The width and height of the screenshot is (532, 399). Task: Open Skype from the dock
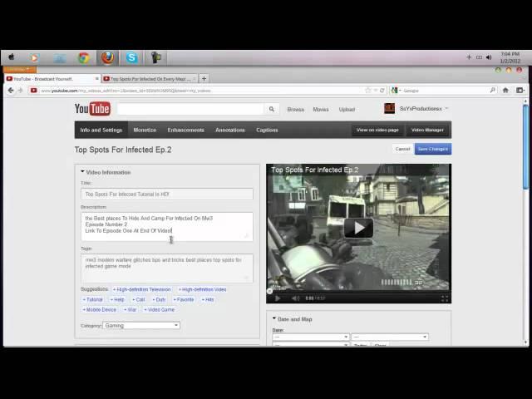(x=131, y=57)
